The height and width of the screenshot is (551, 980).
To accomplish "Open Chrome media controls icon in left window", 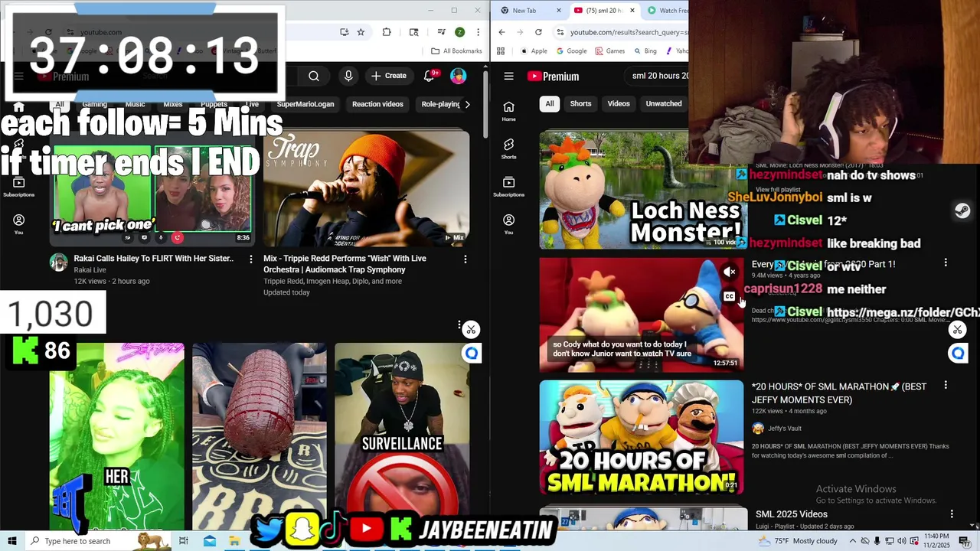I will tap(441, 32).
